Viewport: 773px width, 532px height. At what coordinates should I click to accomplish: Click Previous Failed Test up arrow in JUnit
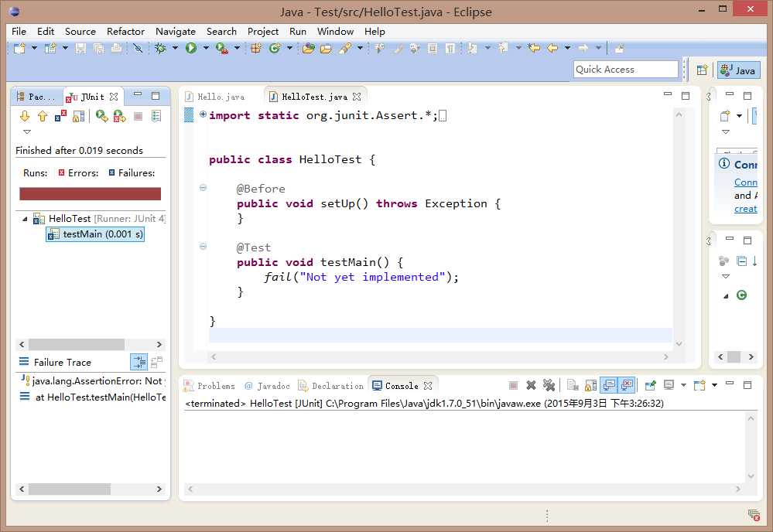coord(43,116)
